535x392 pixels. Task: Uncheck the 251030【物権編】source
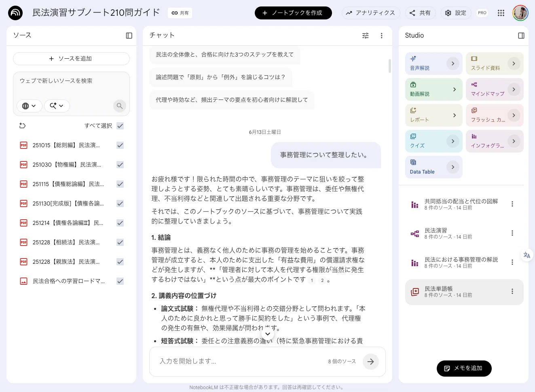coord(120,165)
